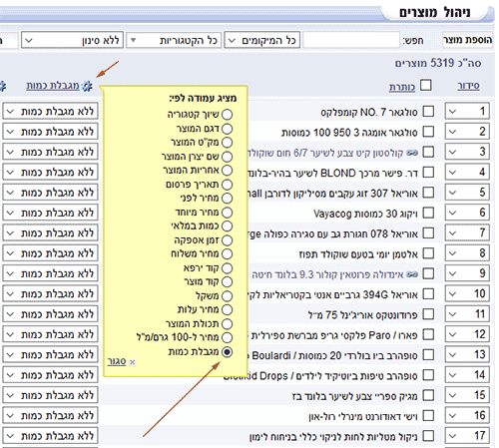This screenshot has height=448, width=499.
Task: Open the ללא סינון filter dropdown
Action: pyautogui.click(x=73, y=40)
